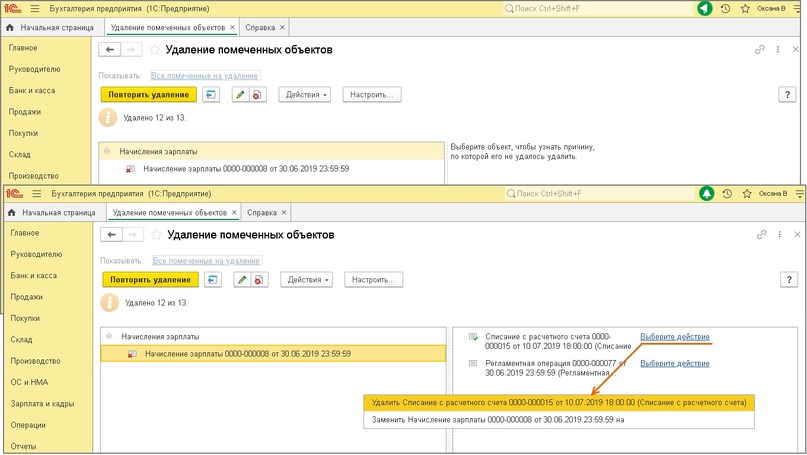Image resolution: width=807 pixels, height=455 pixels.
Task: Open ОС и НМА section in lower sidebar
Action: 29,382
